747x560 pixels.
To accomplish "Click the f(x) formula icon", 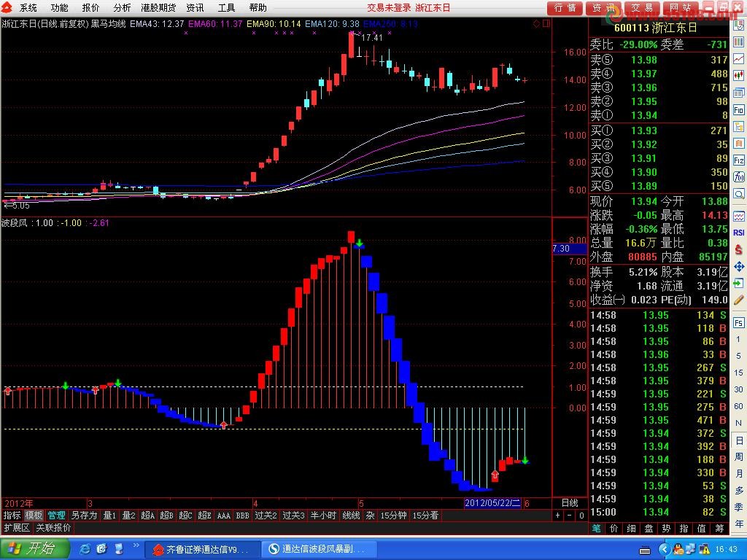I will [739, 177].
